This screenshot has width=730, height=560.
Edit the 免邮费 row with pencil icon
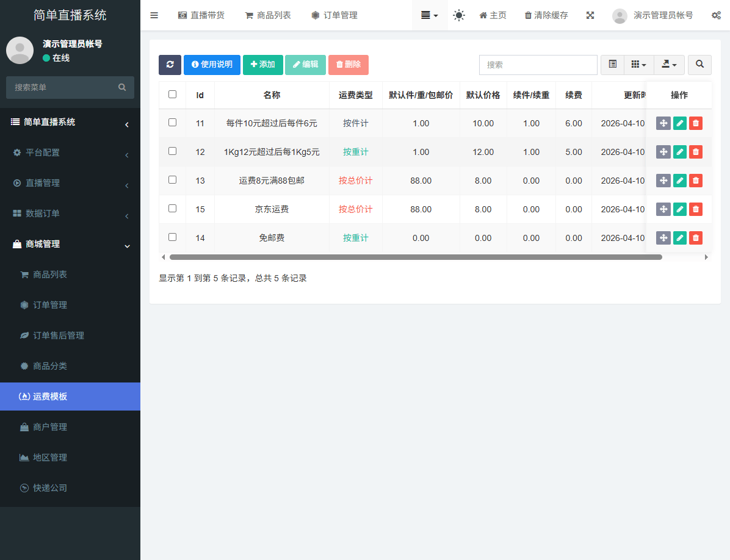(x=680, y=238)
